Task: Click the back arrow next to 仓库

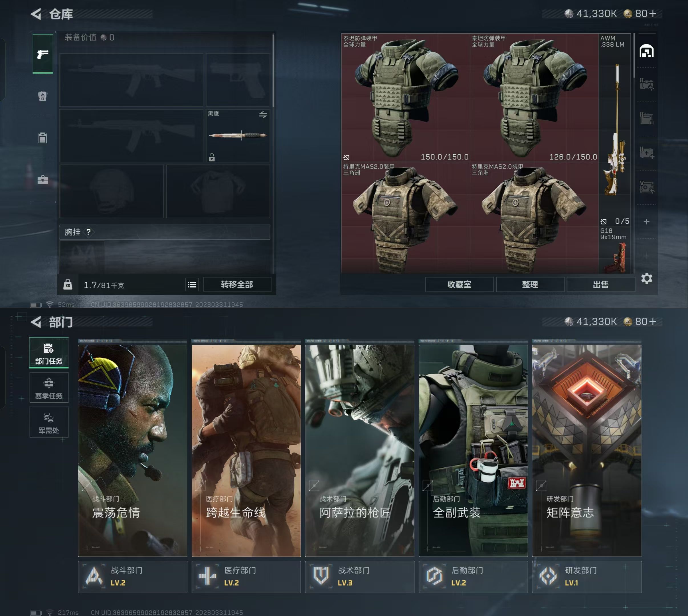Action: click(x=36, y=14)
